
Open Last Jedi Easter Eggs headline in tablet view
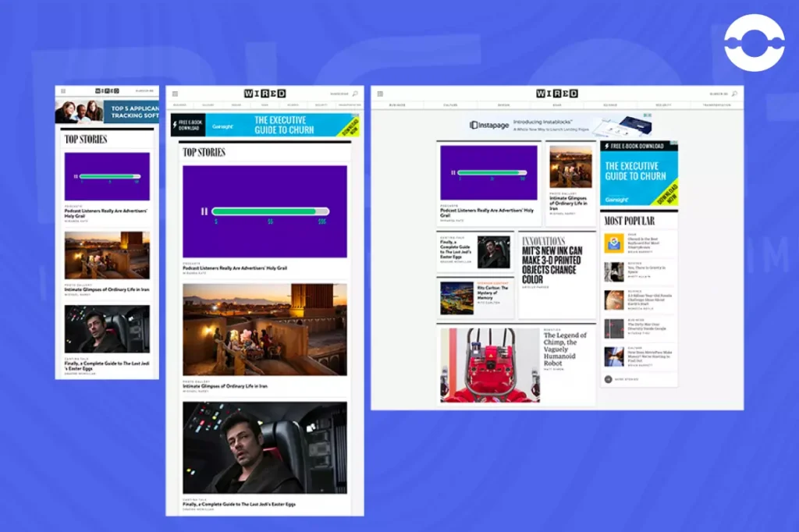pos(239,505)
